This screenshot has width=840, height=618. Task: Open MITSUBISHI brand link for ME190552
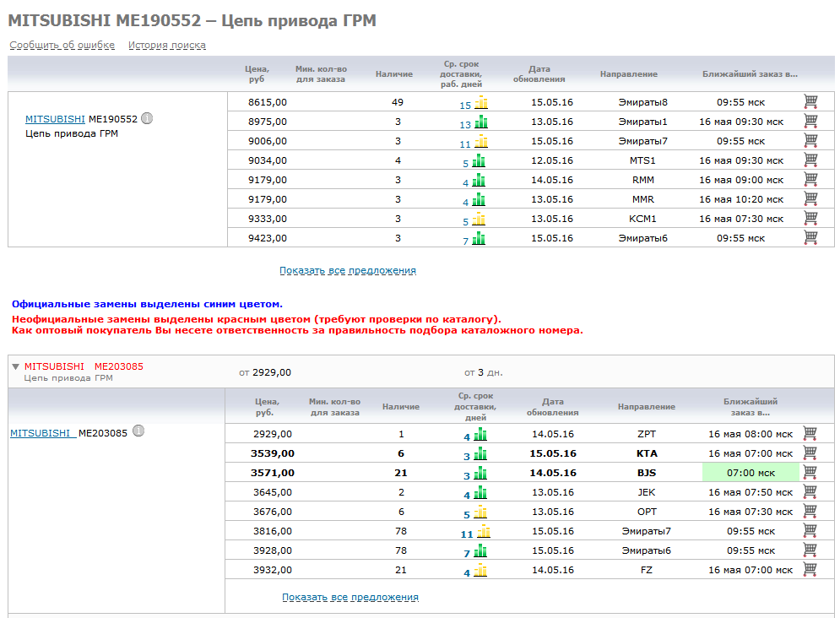(55, 119)
